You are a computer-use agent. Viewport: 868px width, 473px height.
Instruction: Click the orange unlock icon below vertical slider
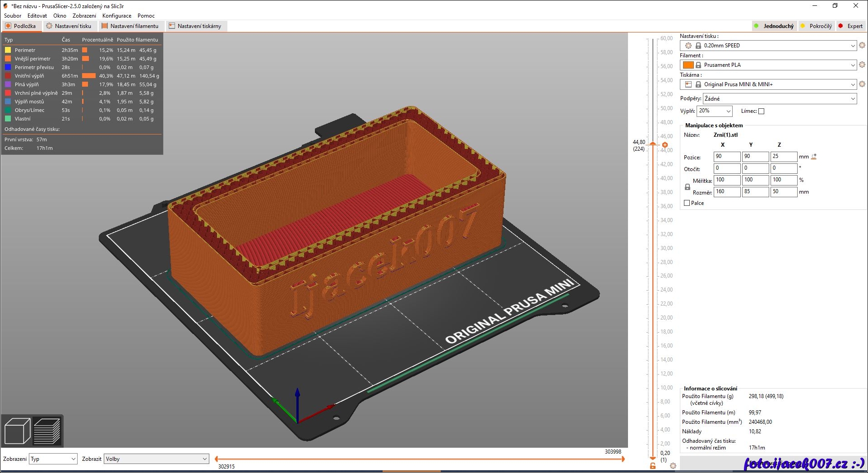tap(652, 466)
